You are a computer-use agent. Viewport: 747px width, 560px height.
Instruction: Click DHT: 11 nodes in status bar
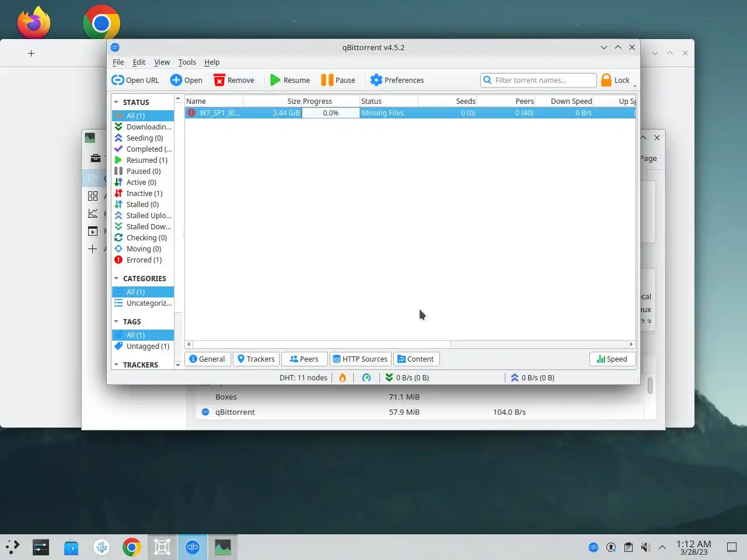(303, 377)
